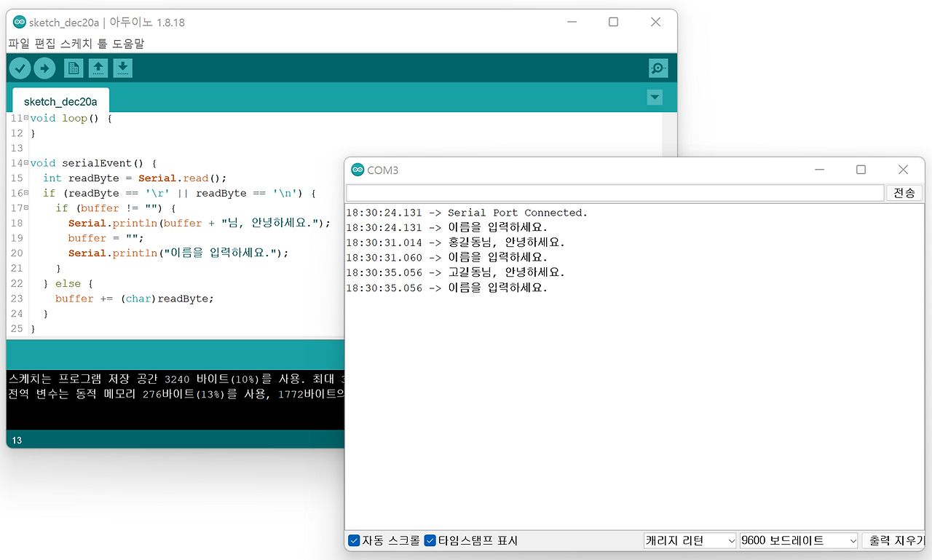Screen dimensions: 932x560
Task: Open the 캐리지 리턴 line-ending dropdown
Action: click(x=689, y=540)
